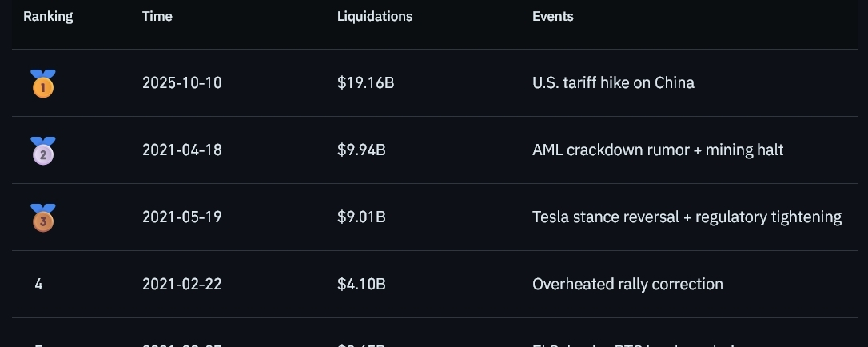Open AML crackdown rumor + mining halt event
This screenshot has width=868, height=347.
658,150
